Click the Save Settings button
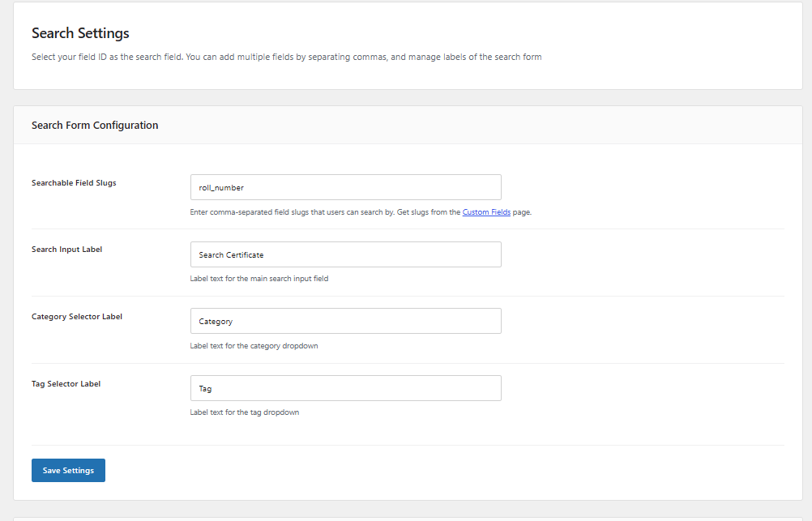This screenshot has height=521, width=812. [x=68, y=470]
